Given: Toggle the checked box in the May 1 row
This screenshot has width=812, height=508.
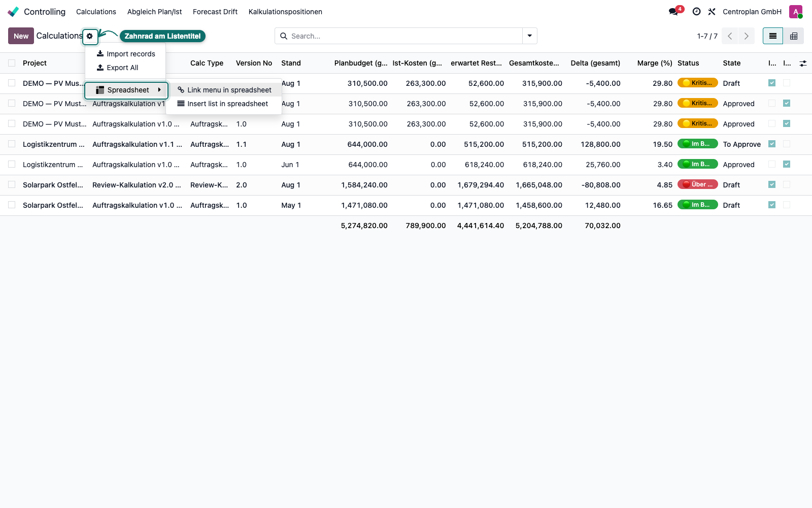Looking at the screenshot, I should (x=772, y=205).
